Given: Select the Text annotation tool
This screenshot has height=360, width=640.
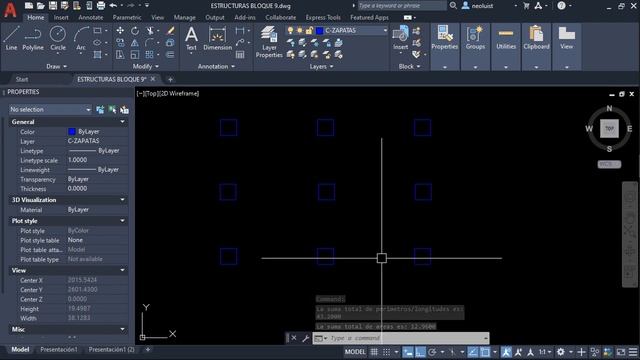Looking at the screenshot, I should pos(191,38).
